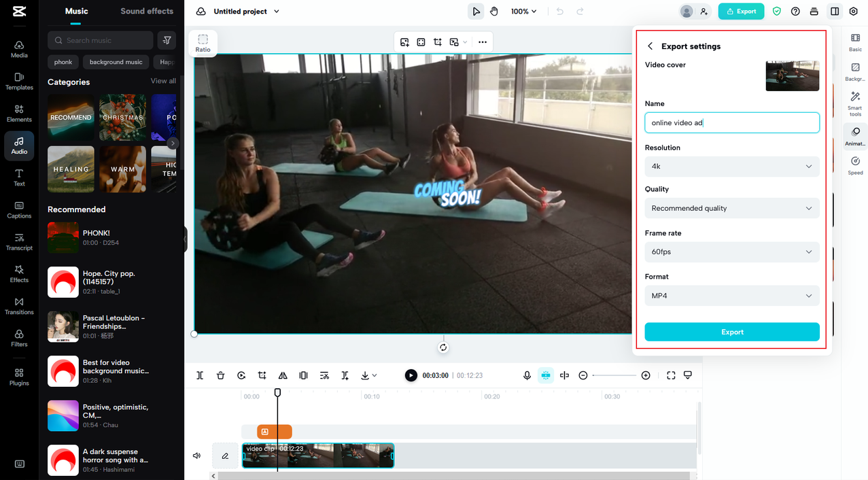Click View all categories link
Screen dimensions: 868x480
click(163, 81)
